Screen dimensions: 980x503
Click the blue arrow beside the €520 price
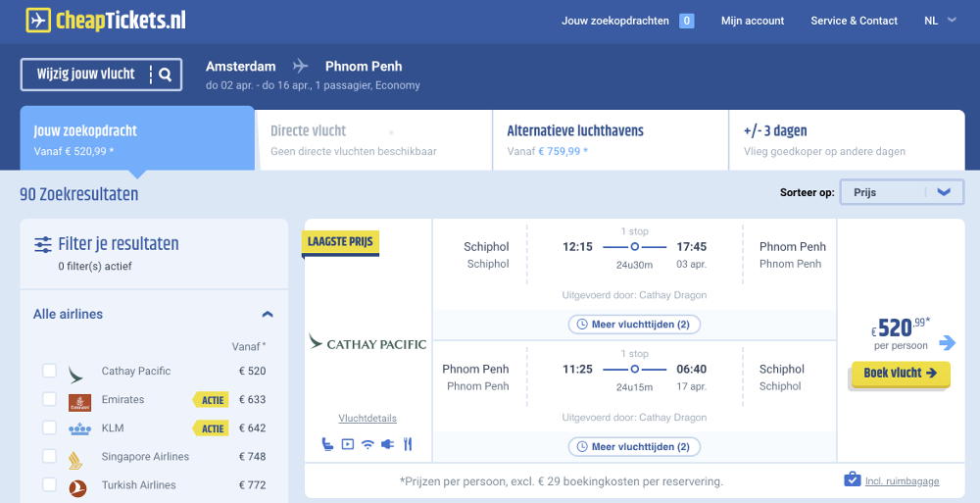948,342
